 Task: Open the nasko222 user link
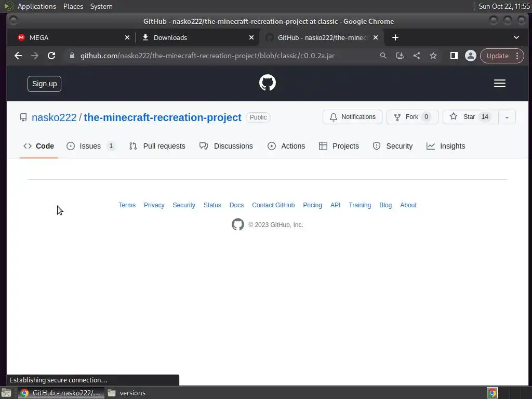click(54, 117)
